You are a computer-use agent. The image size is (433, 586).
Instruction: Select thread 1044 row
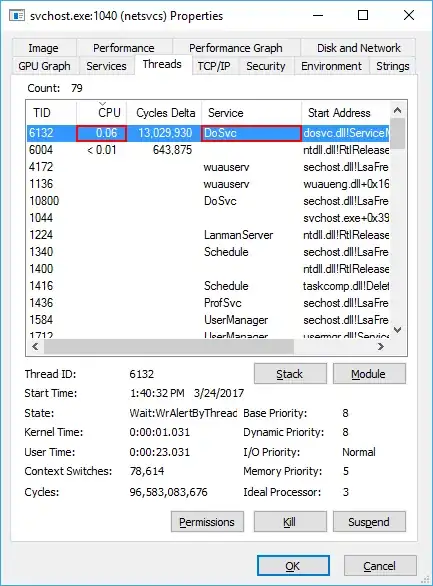point(208,218)
